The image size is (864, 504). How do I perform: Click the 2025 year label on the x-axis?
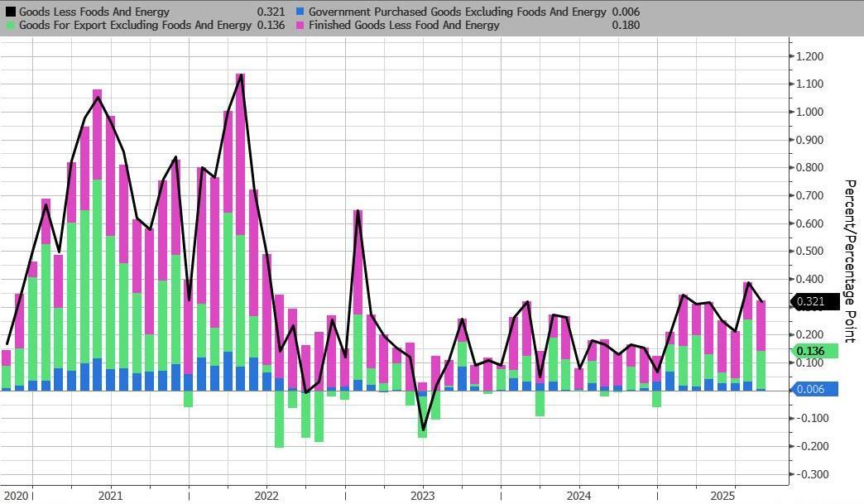(x=722, y=496)
